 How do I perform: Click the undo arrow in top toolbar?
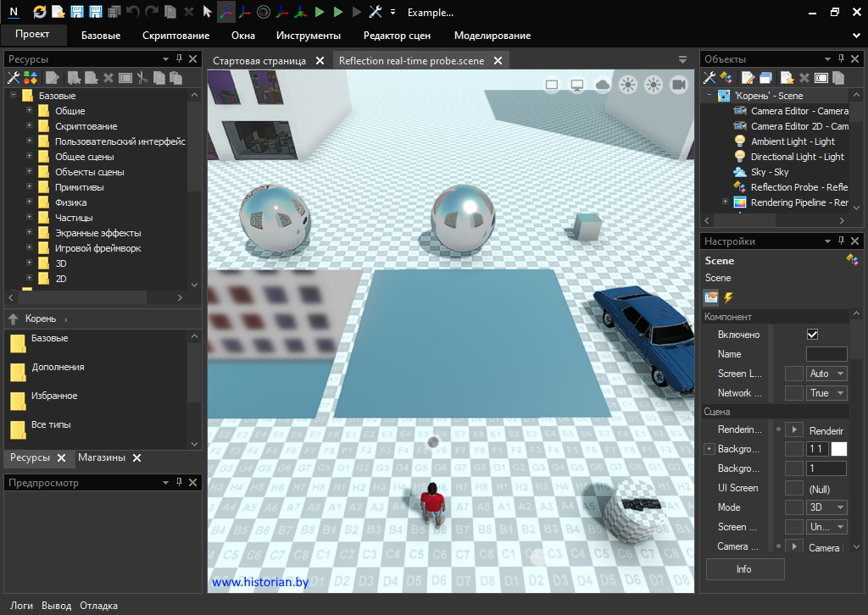point(133,13)
